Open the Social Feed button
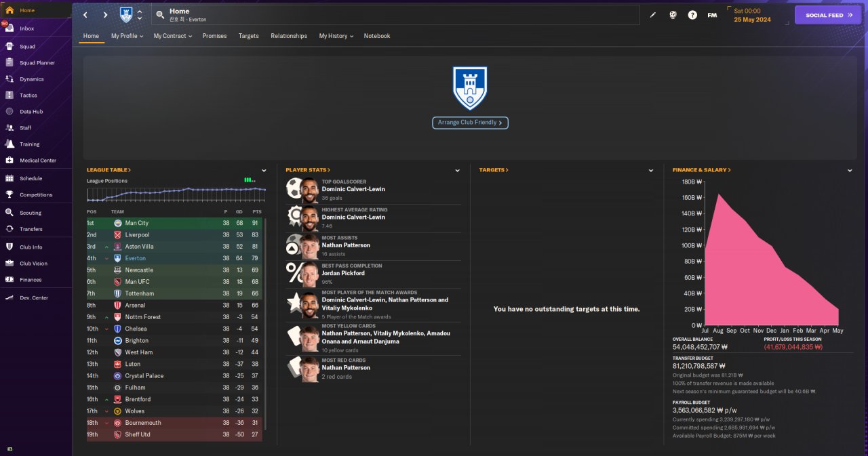This screenshot has height=456, width=868. click(828, 15)
